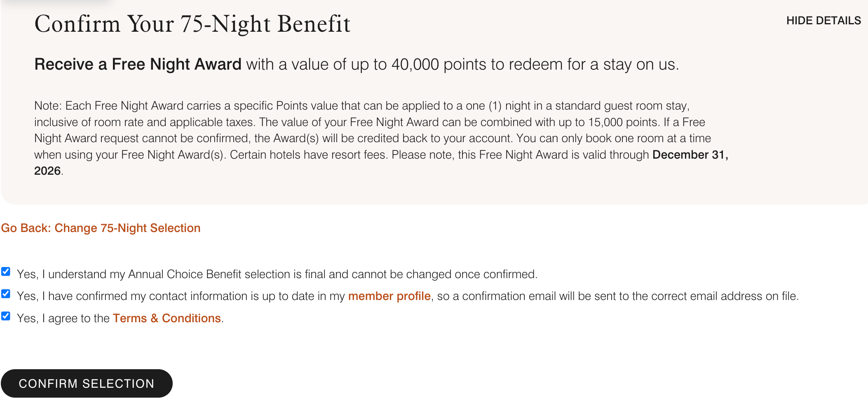
Task: Open the Terms & Conditions link
Action: [x=167, y=318]
